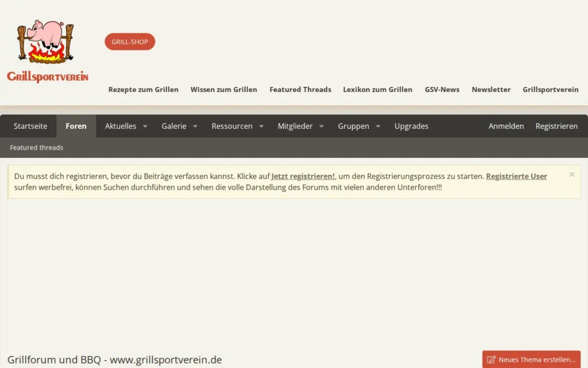This screenshot has height=368, width=588.
Task: Expand the Ressourcen dropdown arrow
Action: point(261,126)
